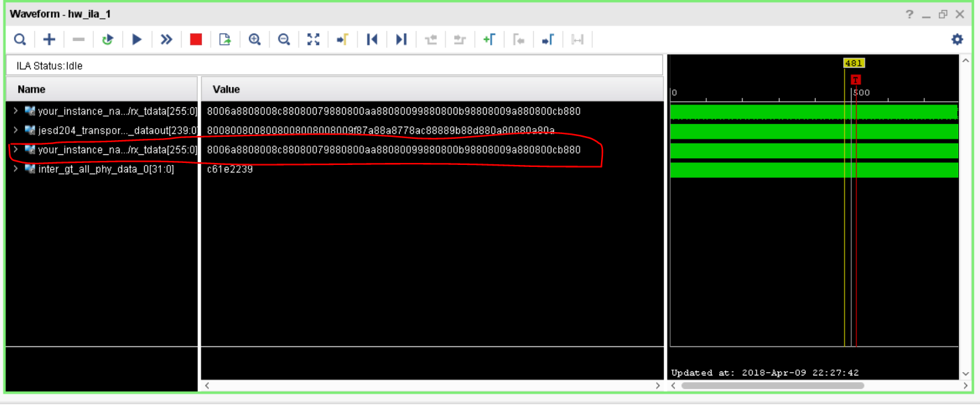This screenshot has width=980, height=409.
Task: Go to cursor in waveform
Action: click(343, 40)
